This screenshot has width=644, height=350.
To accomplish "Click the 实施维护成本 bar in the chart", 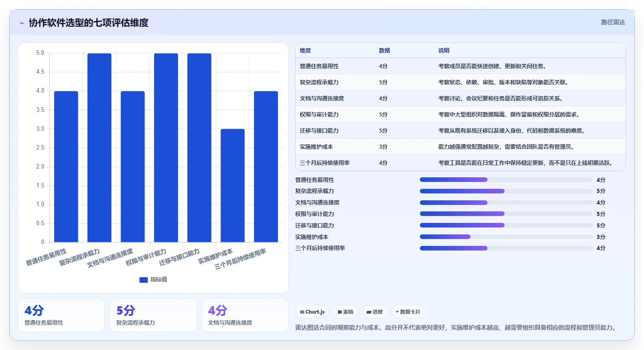I will pos(232,186).
